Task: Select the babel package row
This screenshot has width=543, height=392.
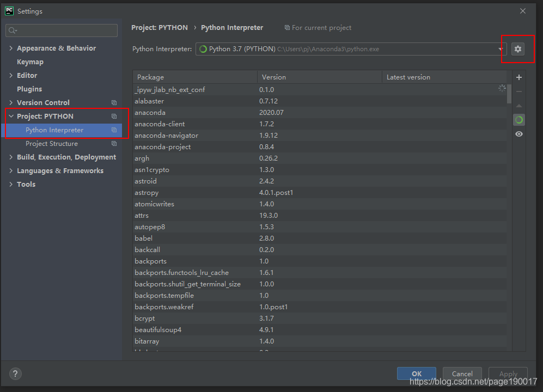Action: pos(319,238)
